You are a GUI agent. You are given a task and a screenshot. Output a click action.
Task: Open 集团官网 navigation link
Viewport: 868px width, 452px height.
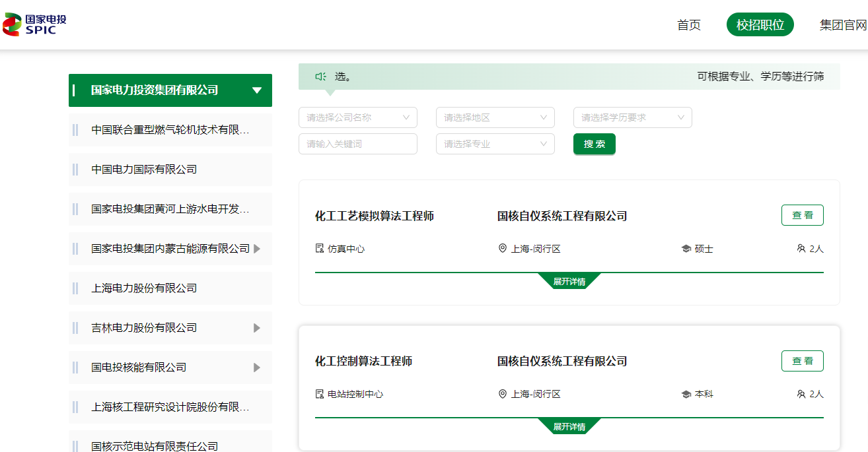click(x=844, y=25)
